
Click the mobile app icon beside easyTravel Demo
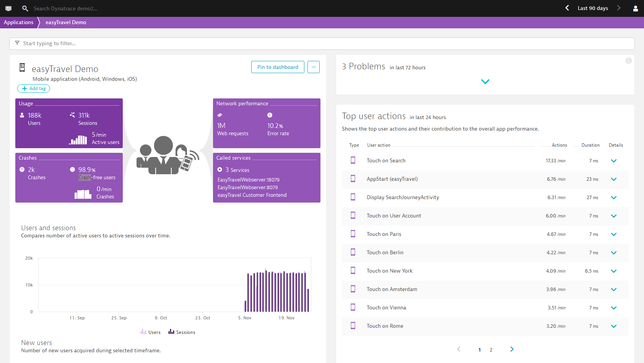click(22, 68)
